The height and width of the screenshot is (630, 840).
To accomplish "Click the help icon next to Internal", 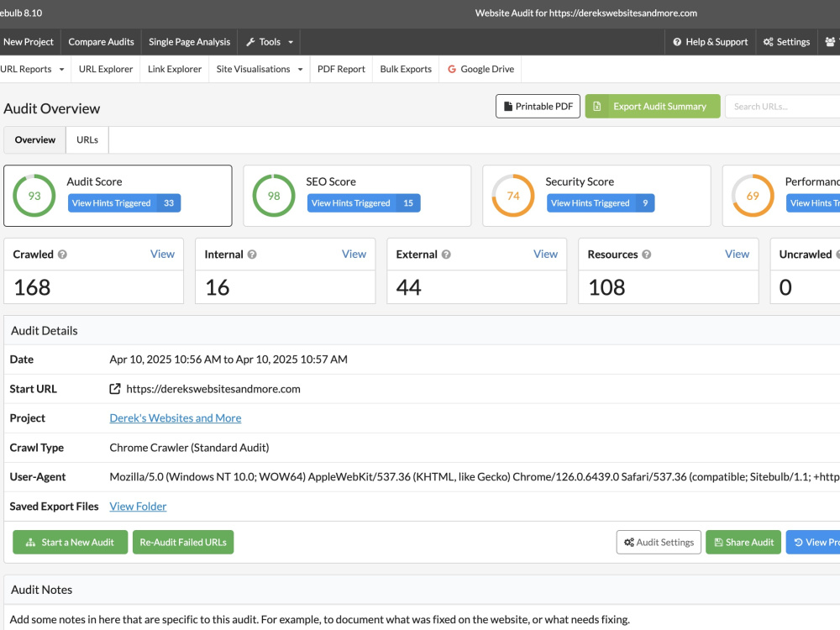I will pos(252,255).
